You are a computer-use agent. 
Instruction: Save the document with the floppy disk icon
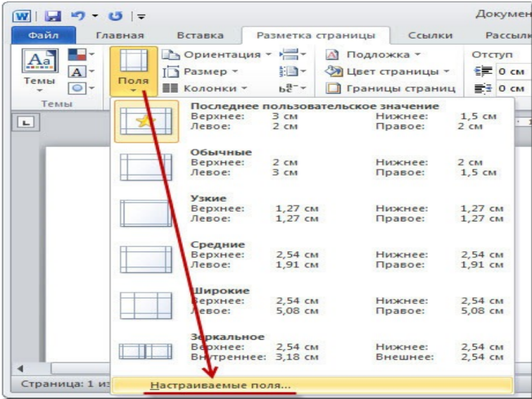[x=52, y=16]
